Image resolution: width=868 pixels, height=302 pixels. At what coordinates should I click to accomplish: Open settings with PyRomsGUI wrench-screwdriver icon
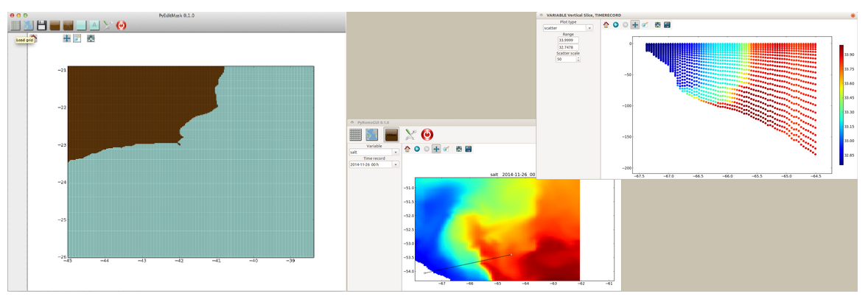[x=410, y=135]
